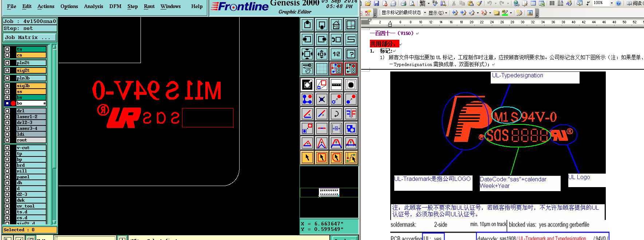Screen dimensions: 644x240
Task: Toggle the checkbox for layer pln2t
Action: (7, 63)
